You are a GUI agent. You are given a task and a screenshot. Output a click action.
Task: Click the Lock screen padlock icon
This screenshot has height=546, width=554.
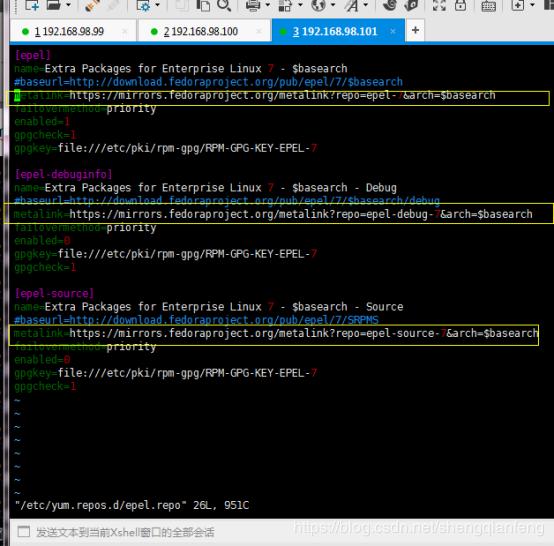(460, 5)
